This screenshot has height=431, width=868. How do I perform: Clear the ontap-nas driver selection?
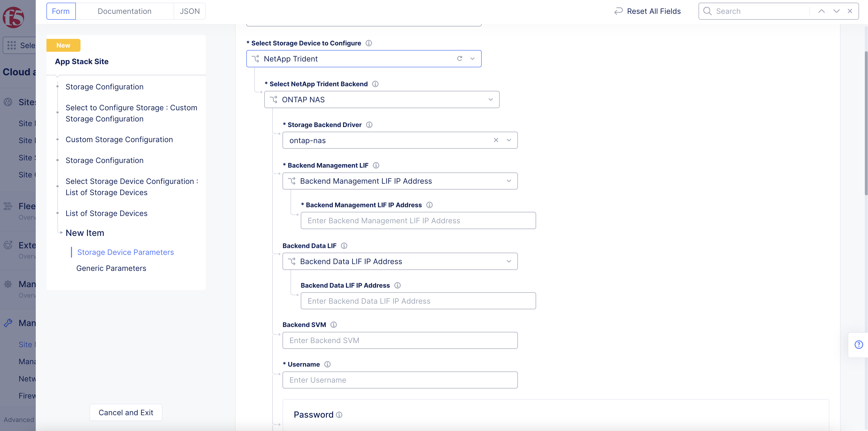(x=496, y=140)
